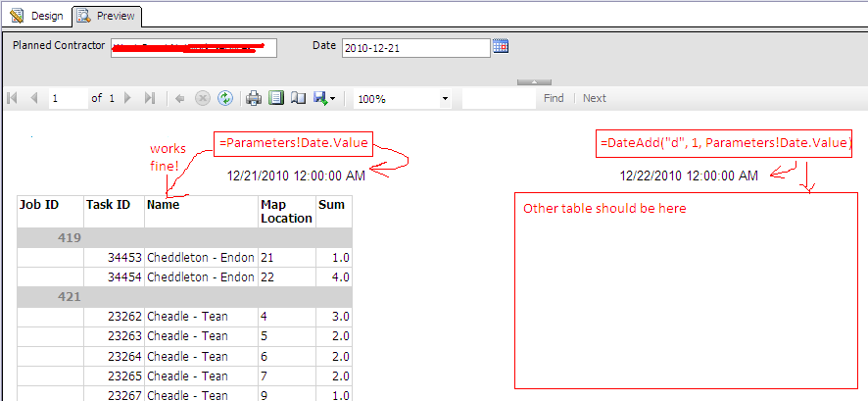Image resolution: width=868 pixels, height=401 pixels.
Task: Select the group row 421
Action: (184, 297)
